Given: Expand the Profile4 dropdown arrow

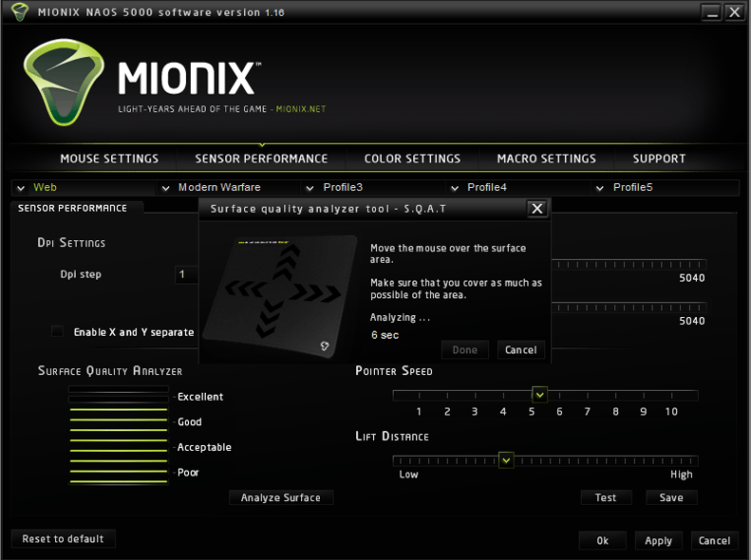Looking at the screenshot, I should (x=455, y=188).
